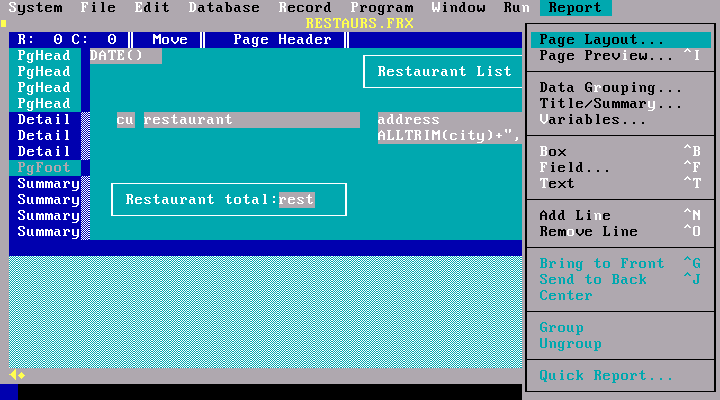720x400 pixels.
Task: Open the Quick Report option
Action: pos(605,376)
